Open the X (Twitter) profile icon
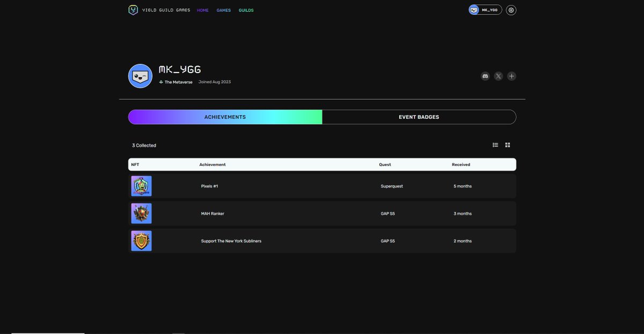The height and width of the screenshot is (334, 644). [499, 76]
